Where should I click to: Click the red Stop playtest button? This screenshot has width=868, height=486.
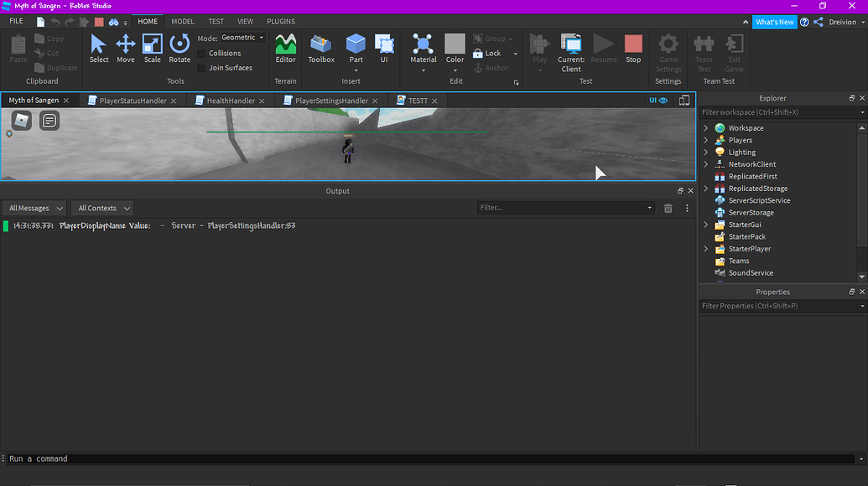coord(633,49)
